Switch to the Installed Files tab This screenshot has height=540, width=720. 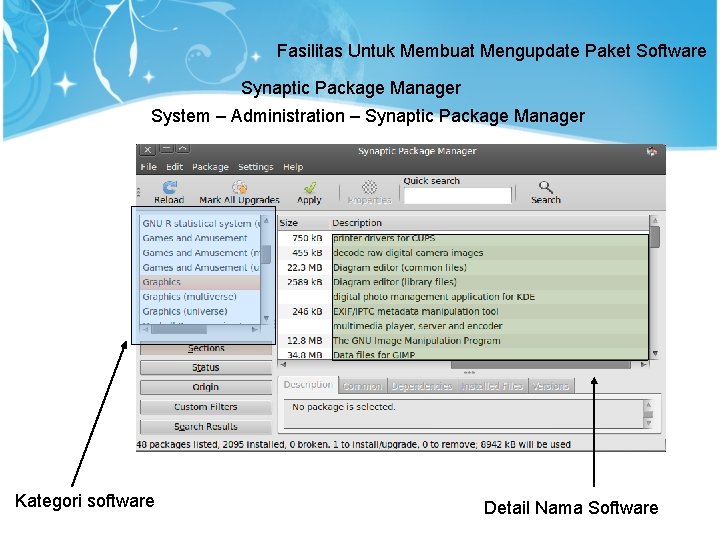pos(492,386)
